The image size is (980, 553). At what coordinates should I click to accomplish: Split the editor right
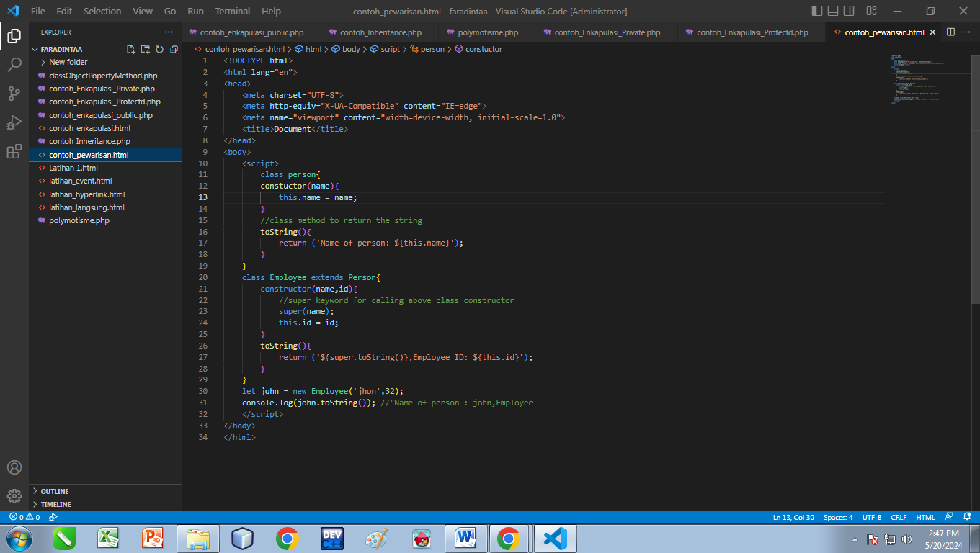click(x=950, y=32)
